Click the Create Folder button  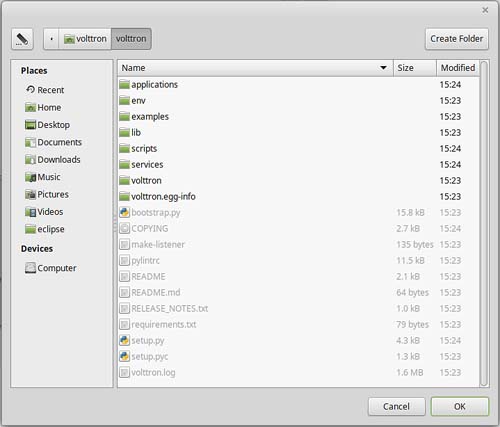(x=456, y=39)
